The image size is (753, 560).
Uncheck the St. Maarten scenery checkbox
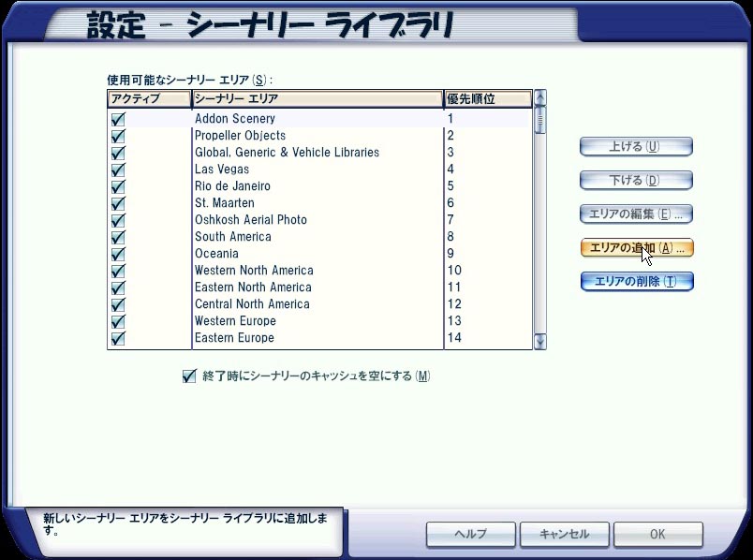click(118, 203)
